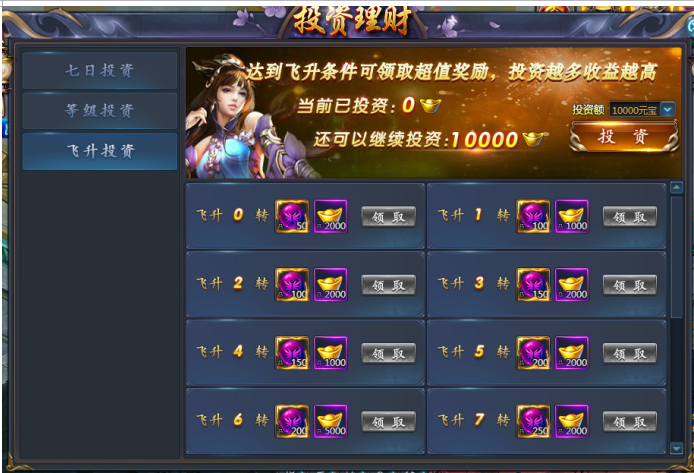Image resolution: width=694 pixels, height=473 pixels.
Task: Claim reward 领取 for 飞升 3 转
Action: click(630, 285)
